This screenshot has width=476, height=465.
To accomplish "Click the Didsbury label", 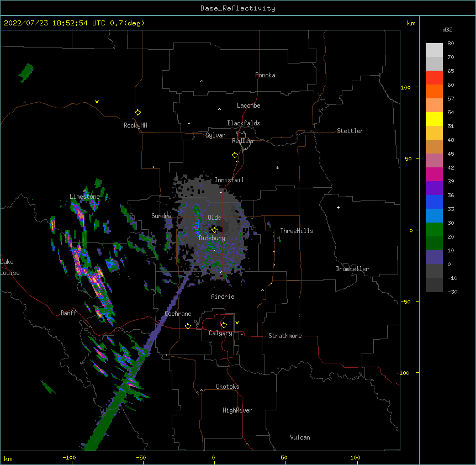I will pos(212,238).
